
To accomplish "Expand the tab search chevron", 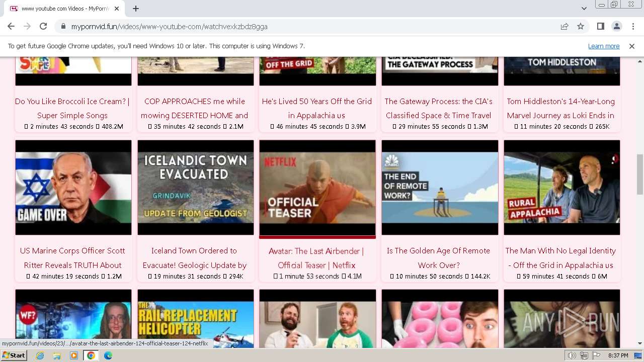I will [584, 9].
